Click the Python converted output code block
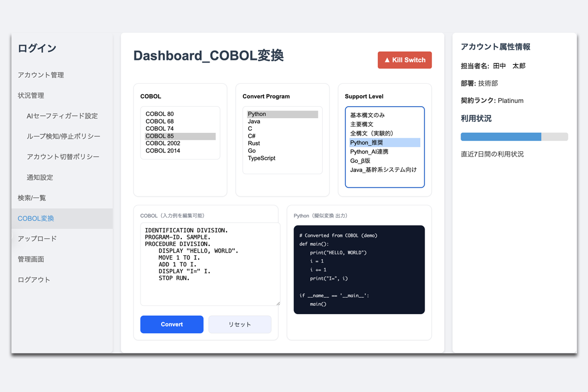 click(x=359, y=269)
